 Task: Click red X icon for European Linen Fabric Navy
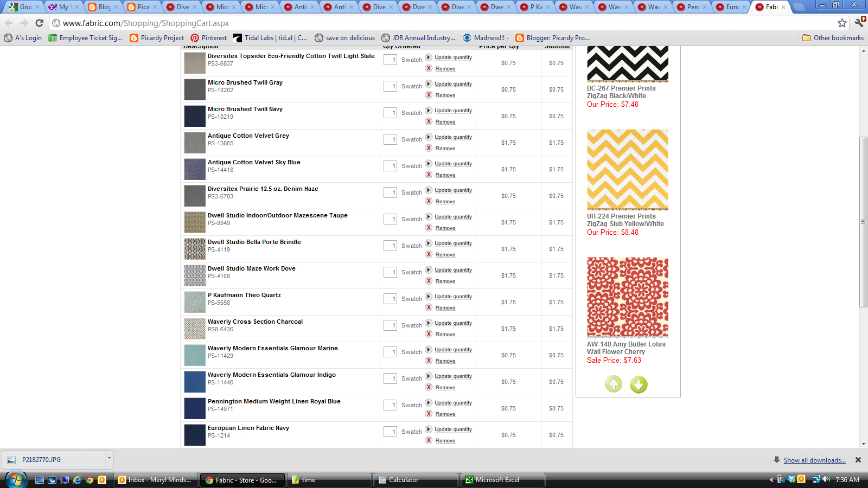(x=429, y=440)
